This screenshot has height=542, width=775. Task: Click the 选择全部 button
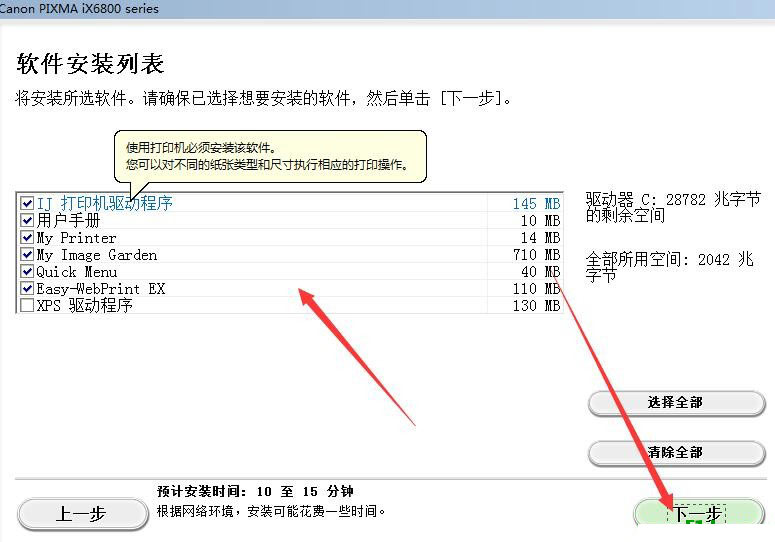(x=676, y=403)
